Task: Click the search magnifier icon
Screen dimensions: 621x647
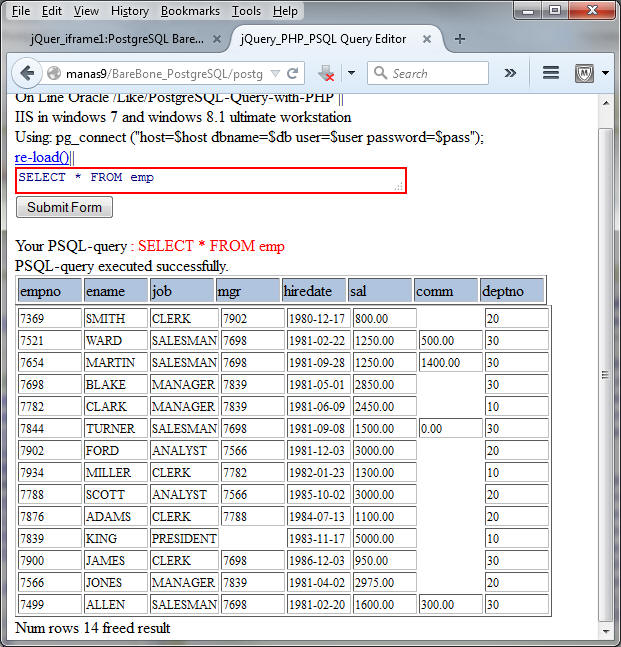Action: [x=380, y=73]
